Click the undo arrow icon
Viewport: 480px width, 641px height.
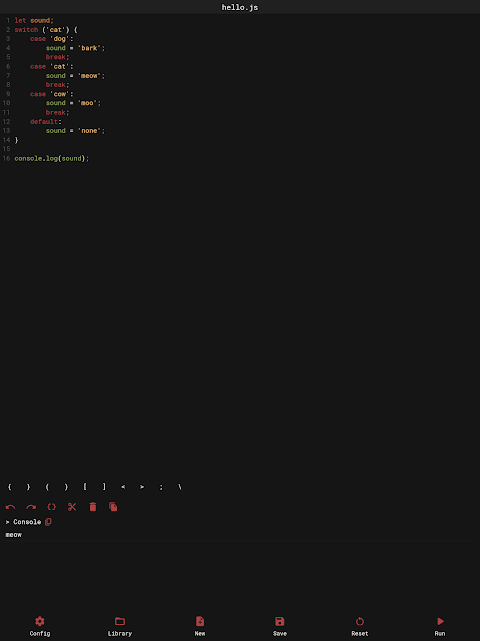click(x=10, y=507)
